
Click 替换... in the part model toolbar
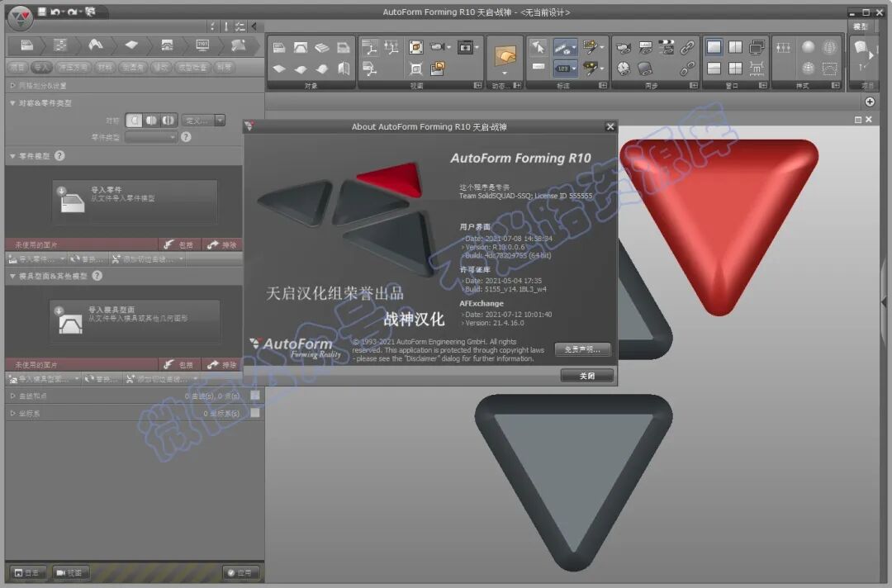87,259
